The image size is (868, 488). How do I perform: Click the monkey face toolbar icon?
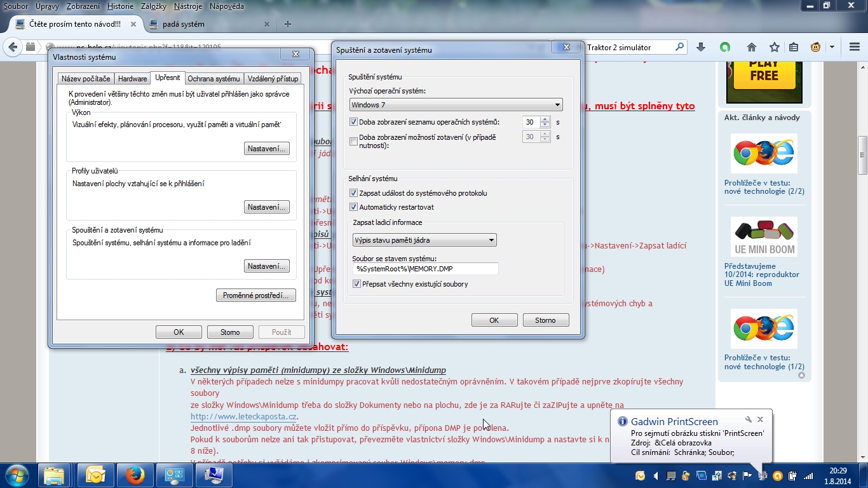[x=815, y=47]
